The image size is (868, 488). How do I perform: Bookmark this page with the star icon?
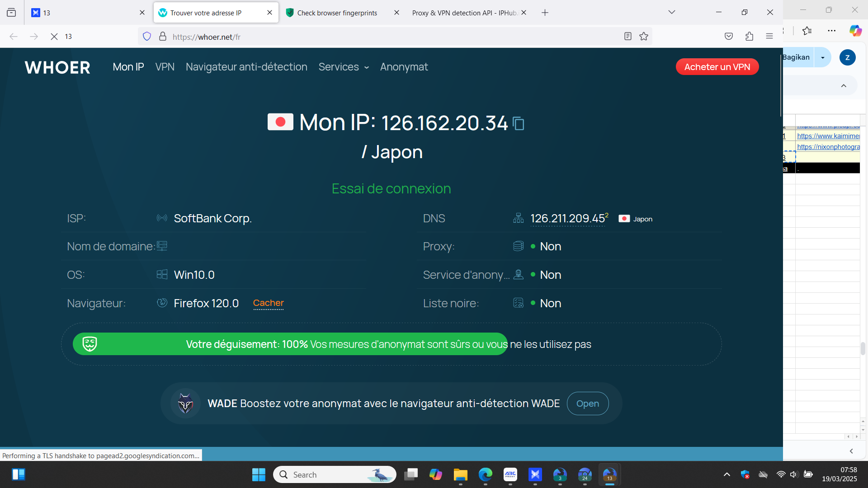click(x=644, y=37)
